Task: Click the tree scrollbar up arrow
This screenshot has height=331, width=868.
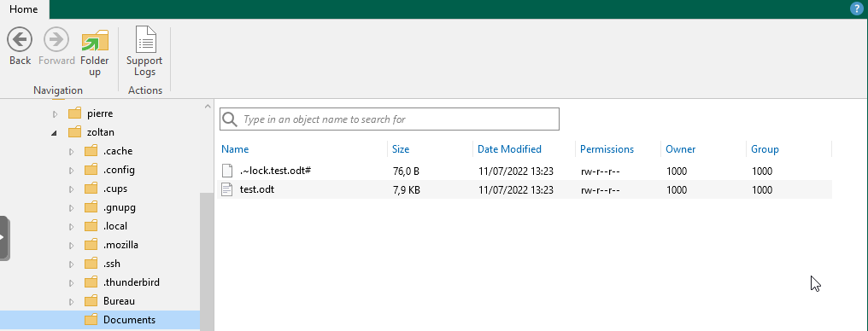Action: (x=208, y=106)
